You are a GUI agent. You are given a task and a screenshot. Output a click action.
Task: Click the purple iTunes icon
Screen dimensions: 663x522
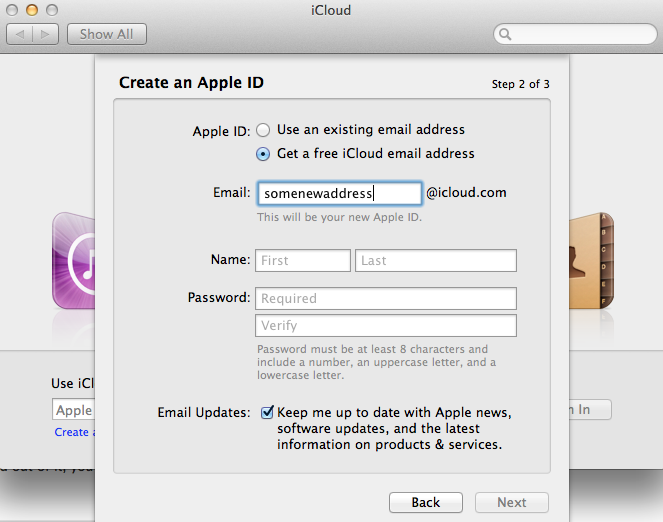74,260
